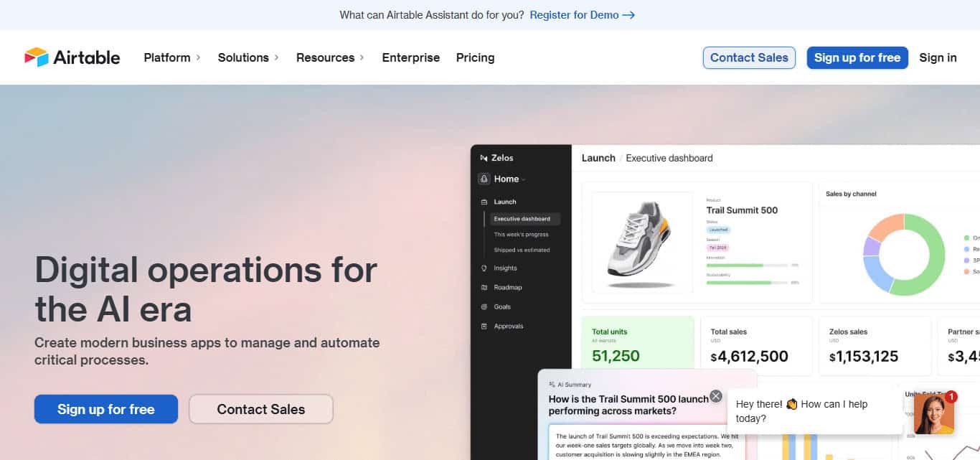Viewport: 980px width, 460px height.
Task: Click the Insights lightbulb icon
Action: tap(484, 268)
